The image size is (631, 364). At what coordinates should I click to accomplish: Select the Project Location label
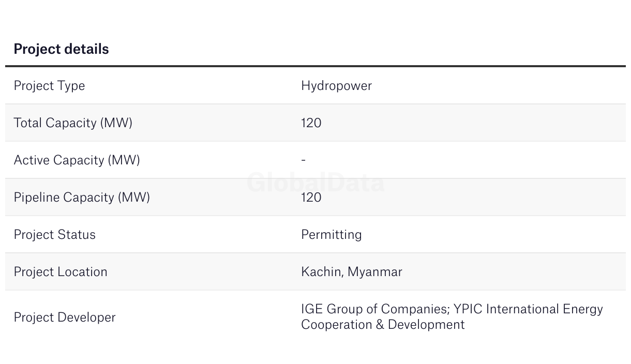(61, 272)
